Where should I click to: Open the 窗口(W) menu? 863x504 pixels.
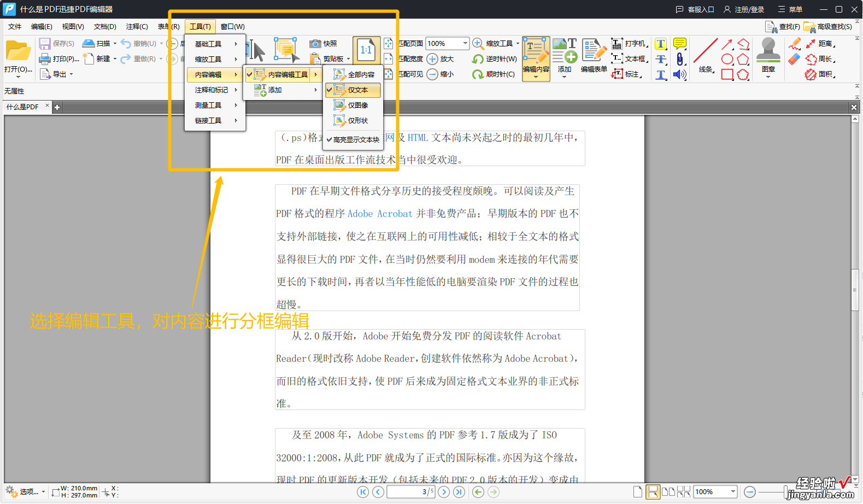tap(233, 26)
